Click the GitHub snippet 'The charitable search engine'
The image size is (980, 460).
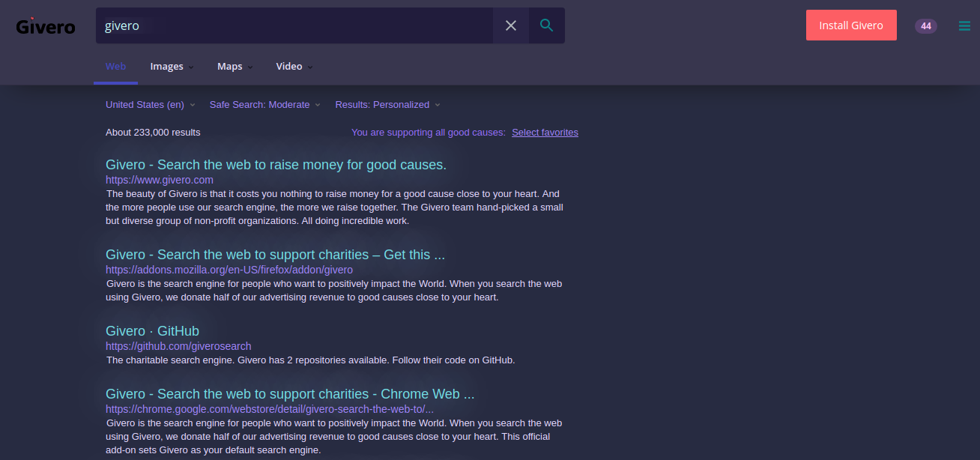coord(310,360)
